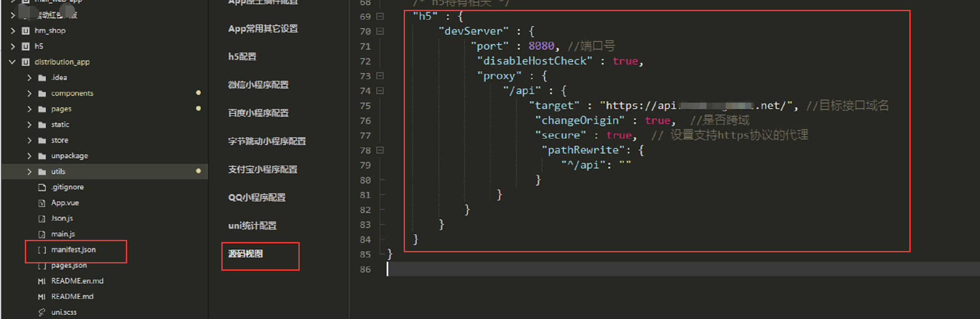Click the App.vue file icon
The height and width of the screenshot is (319, 980).
click(x=42, y=203)
